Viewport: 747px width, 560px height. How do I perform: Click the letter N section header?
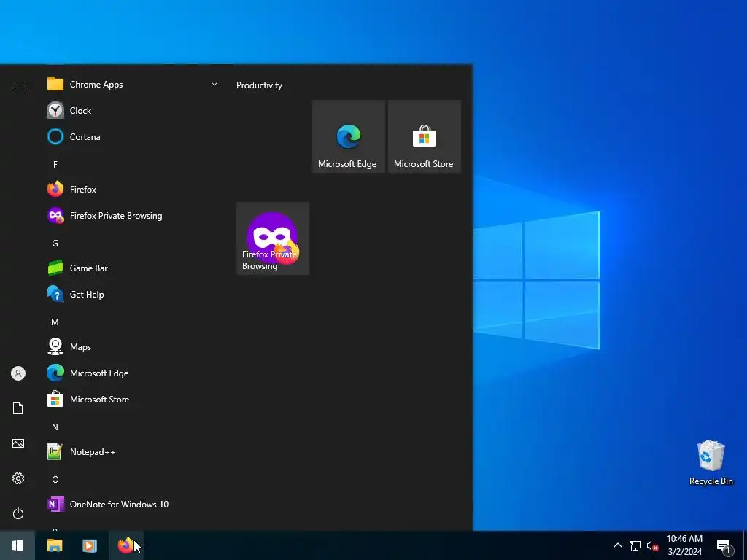[x=55, y=427]
